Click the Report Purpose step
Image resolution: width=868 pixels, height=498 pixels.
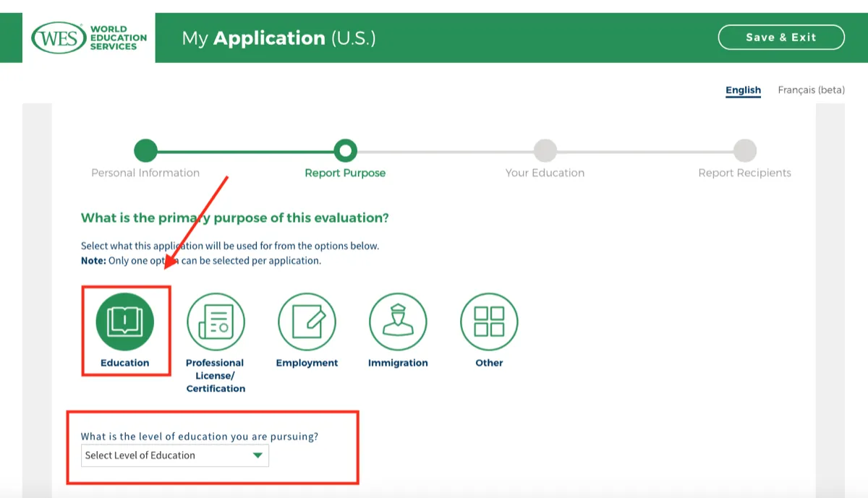click(x=345, y=173)
